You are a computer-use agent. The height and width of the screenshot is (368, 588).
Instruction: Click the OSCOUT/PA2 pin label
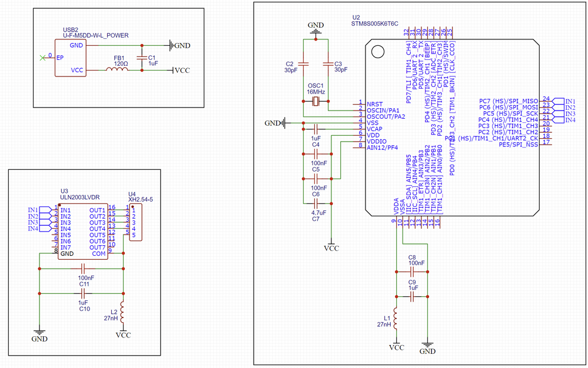pyautogui.click(x=386, y=117)
